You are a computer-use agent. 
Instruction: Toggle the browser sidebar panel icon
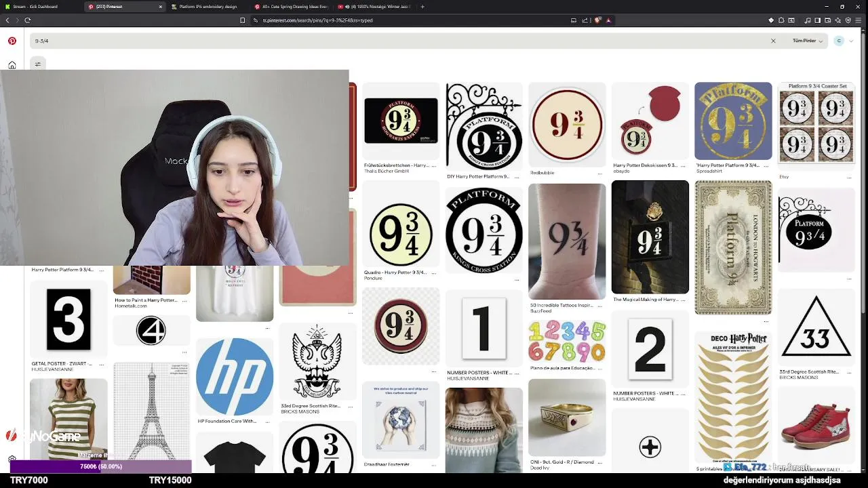tap(818, 20)
